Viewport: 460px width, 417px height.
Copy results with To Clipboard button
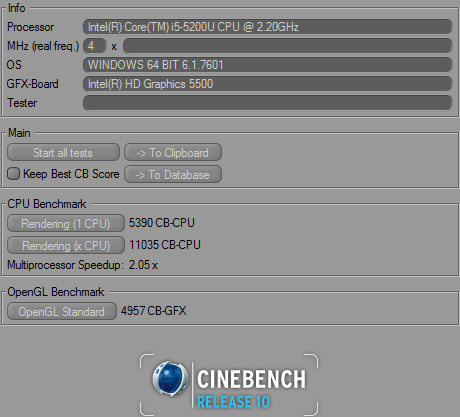173,153
